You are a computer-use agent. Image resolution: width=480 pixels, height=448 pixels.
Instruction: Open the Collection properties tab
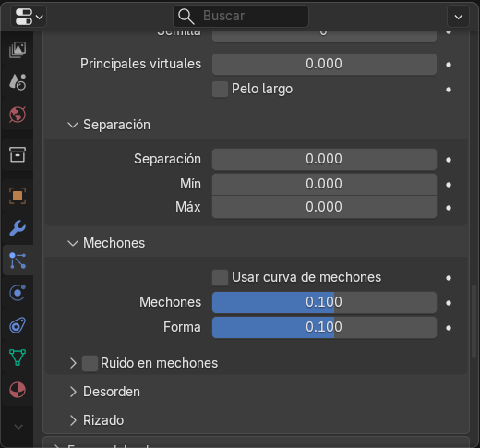tap(18, 154)
